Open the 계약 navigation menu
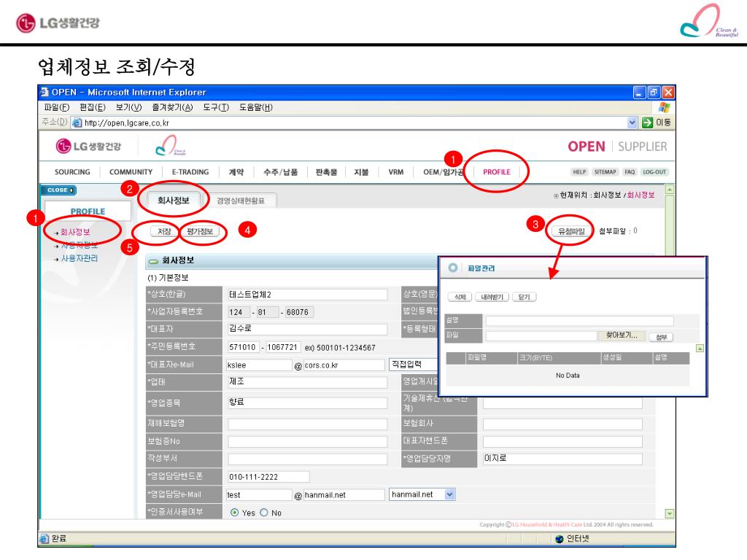747x560 pixels. tap(236, 172)
